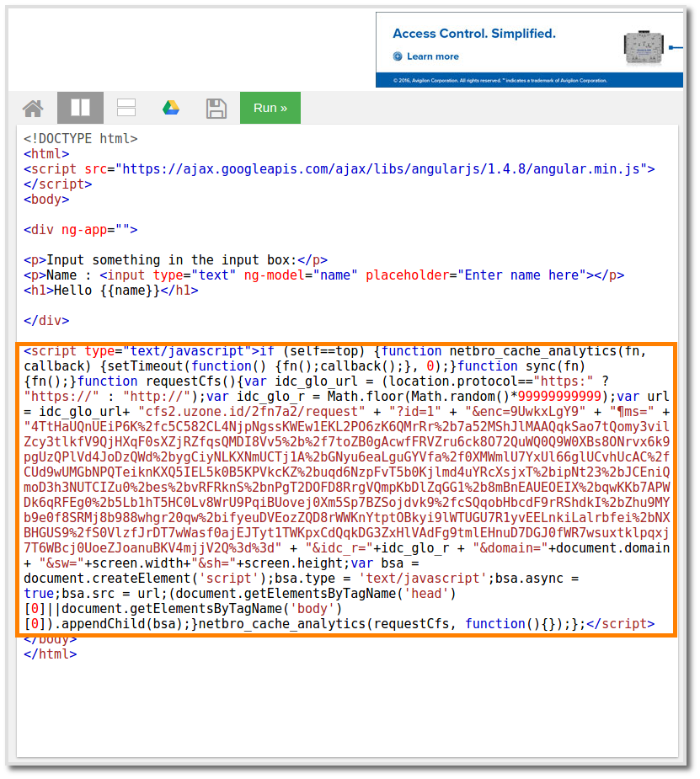Go to the home page icon
The height and width of the screenshot is (779, 700).
[x=34, y=108]
